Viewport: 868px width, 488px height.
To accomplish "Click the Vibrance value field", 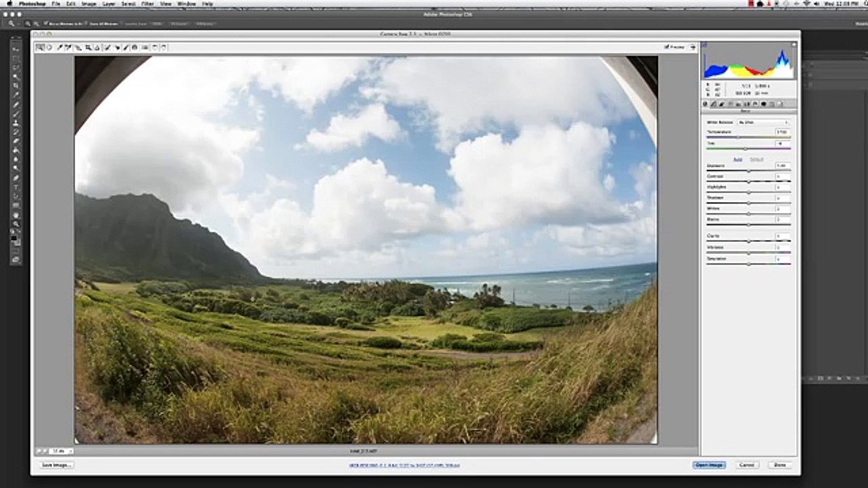I will pos(783,247).
